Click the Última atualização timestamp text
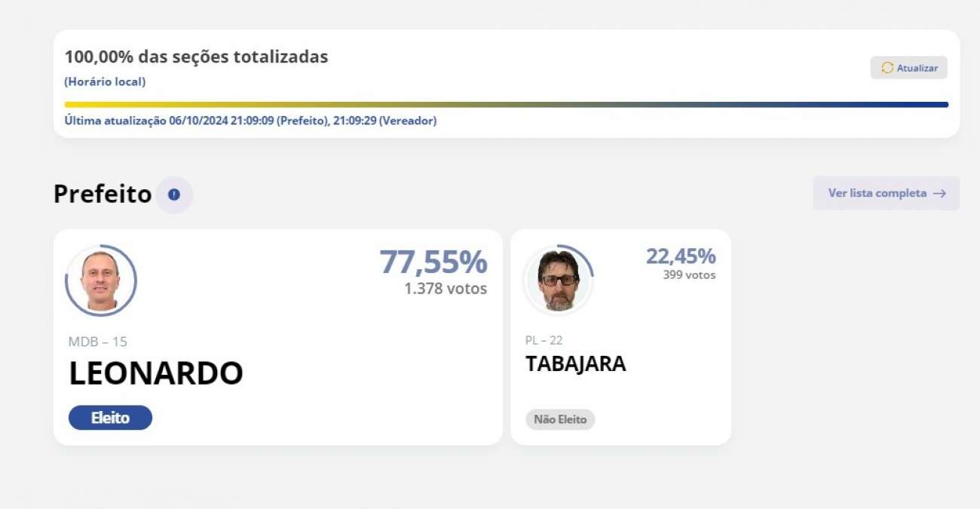This screenshot has width=980, height=509. pos(250,121)
